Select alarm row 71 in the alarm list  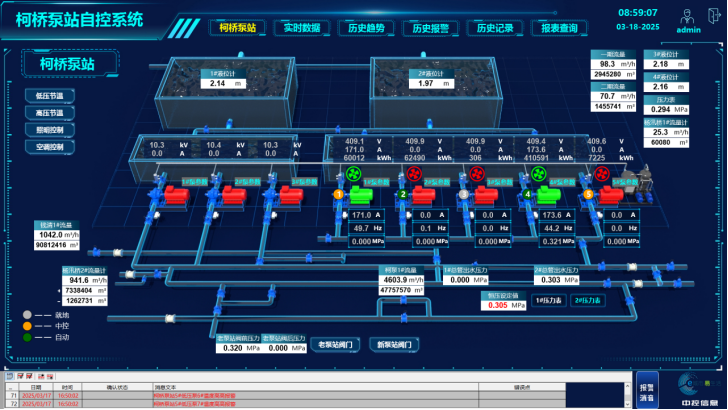(200, 395)
